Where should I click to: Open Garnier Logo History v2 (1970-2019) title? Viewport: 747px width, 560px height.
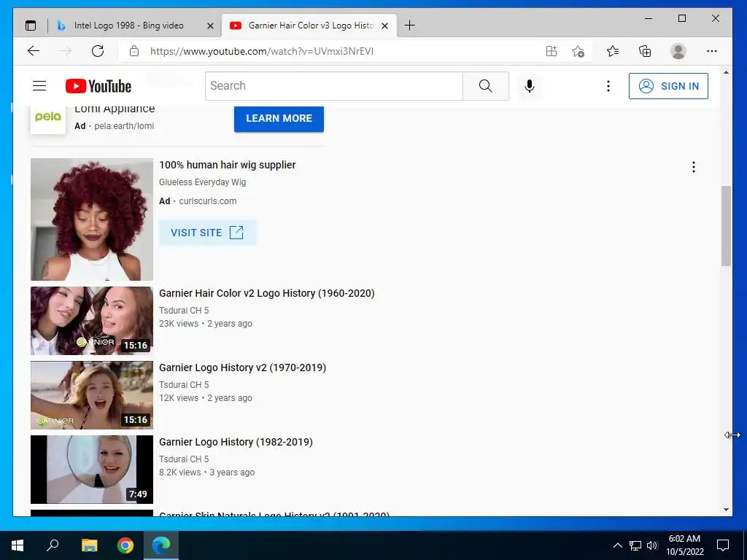[x=242, y=367]
